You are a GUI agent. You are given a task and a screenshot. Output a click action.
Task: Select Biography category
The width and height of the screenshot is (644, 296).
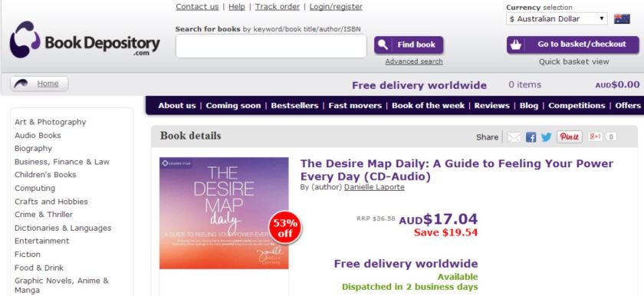pos(33,148)
